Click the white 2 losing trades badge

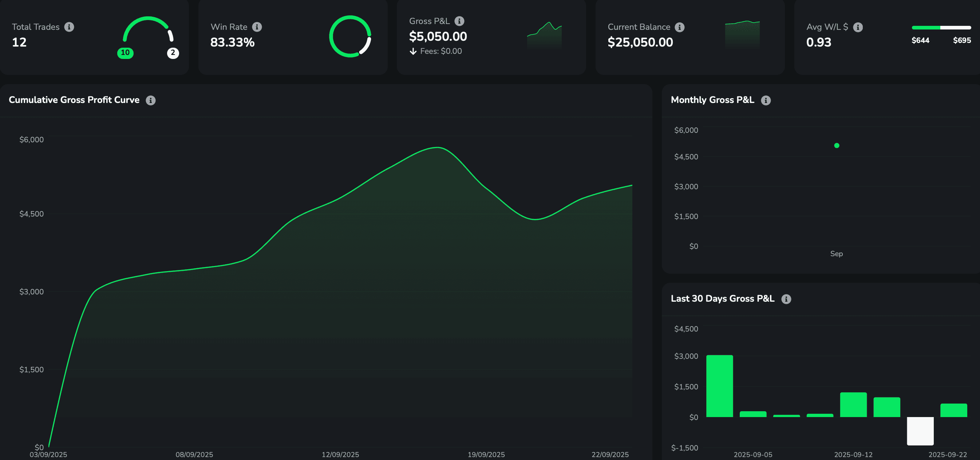tap(173, 53)
